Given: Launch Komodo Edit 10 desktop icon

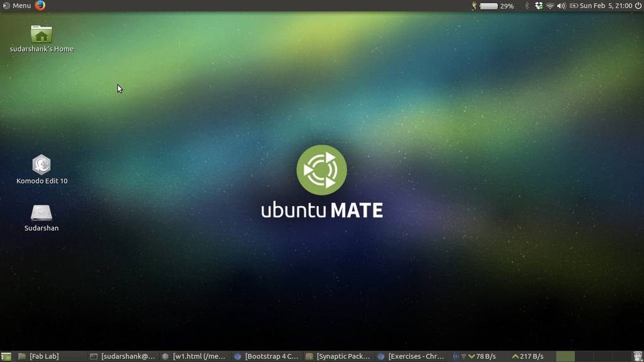Looking at the screenshot, I should (x=42, y=169).
